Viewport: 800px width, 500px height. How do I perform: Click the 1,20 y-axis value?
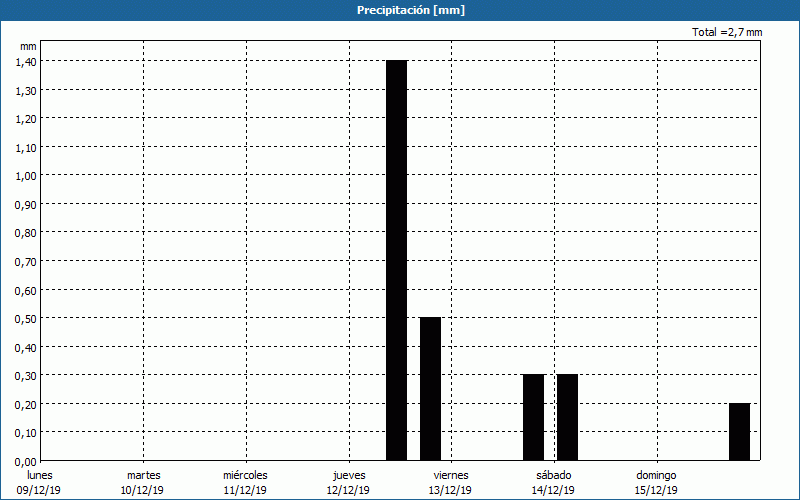pos(26,119)
